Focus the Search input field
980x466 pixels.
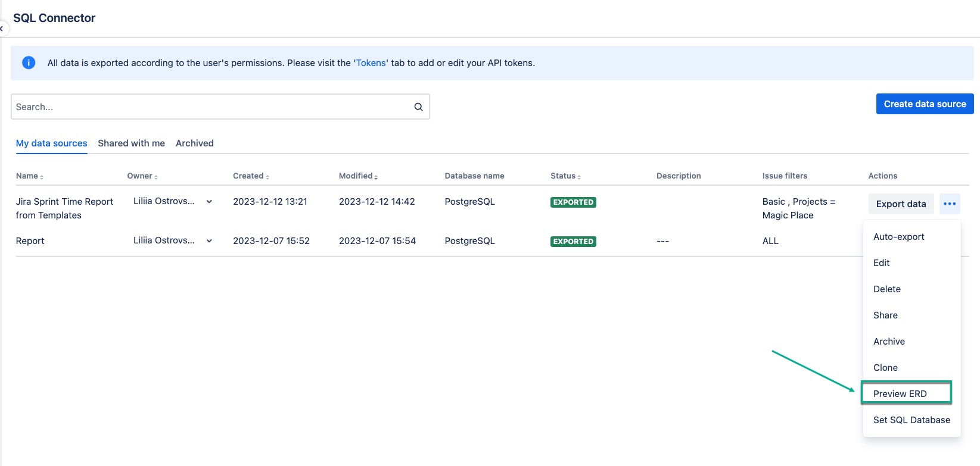coord(209,107)
